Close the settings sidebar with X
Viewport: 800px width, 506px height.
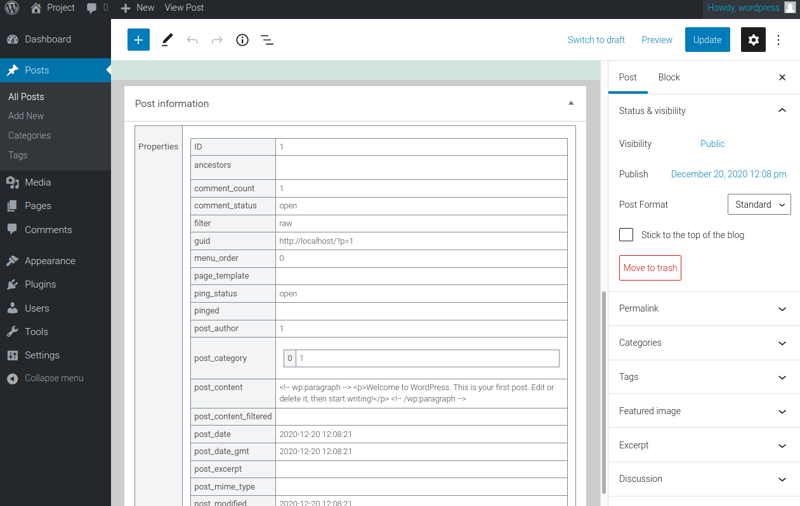[x=782, y=77]
